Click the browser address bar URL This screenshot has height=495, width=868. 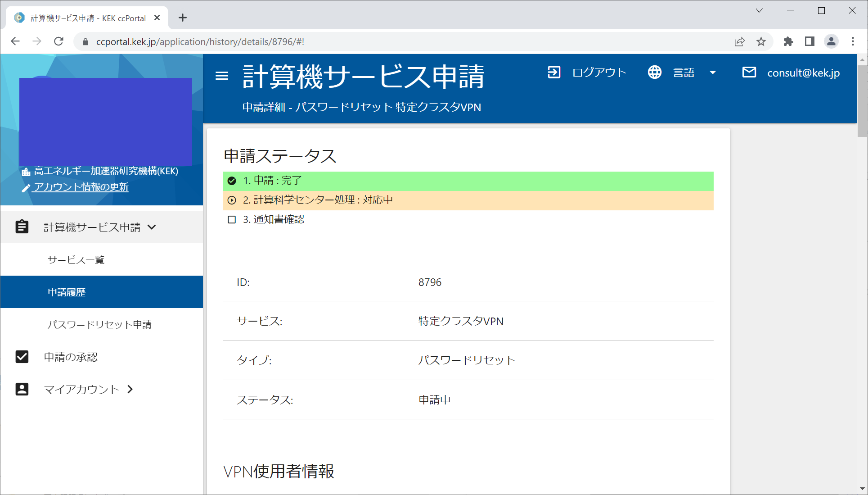(200, 42)
